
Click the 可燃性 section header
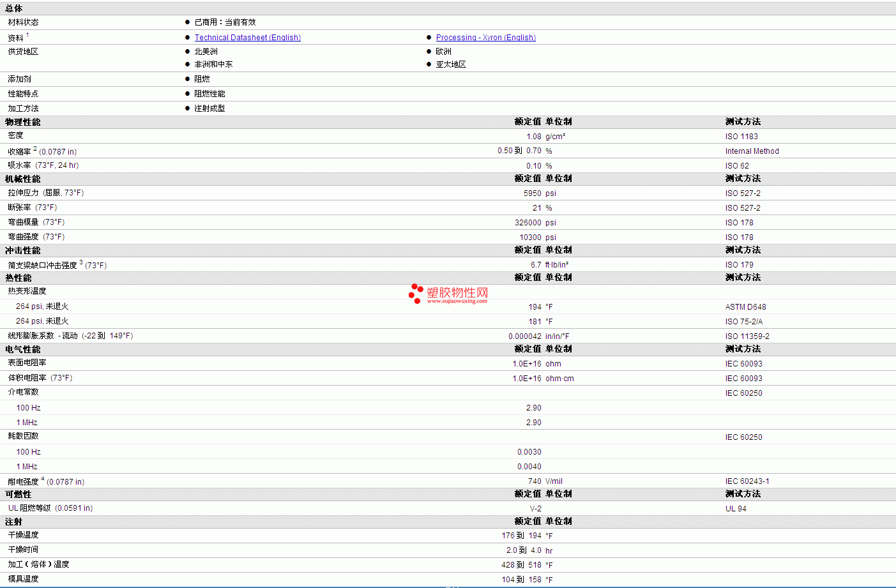[18, 494]
